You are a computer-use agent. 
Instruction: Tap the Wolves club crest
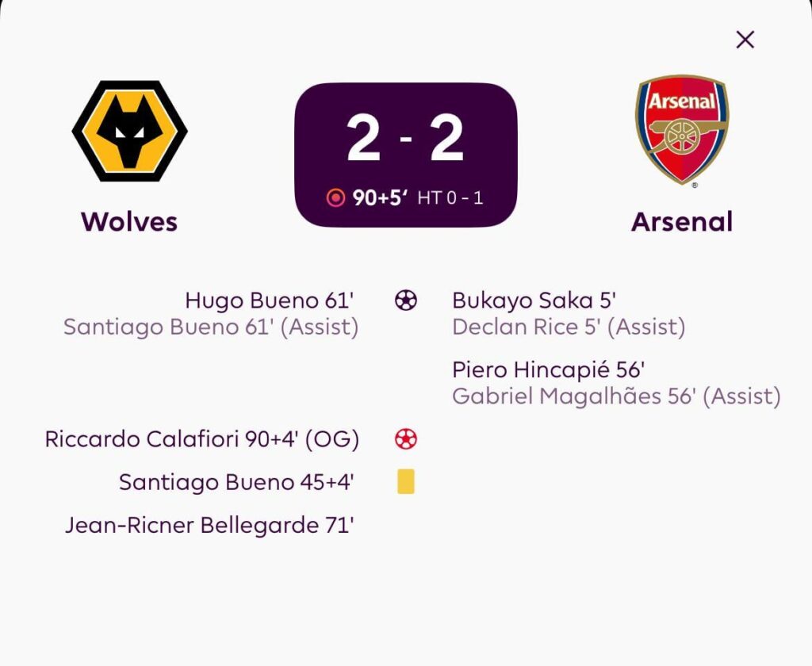[129, 131]
